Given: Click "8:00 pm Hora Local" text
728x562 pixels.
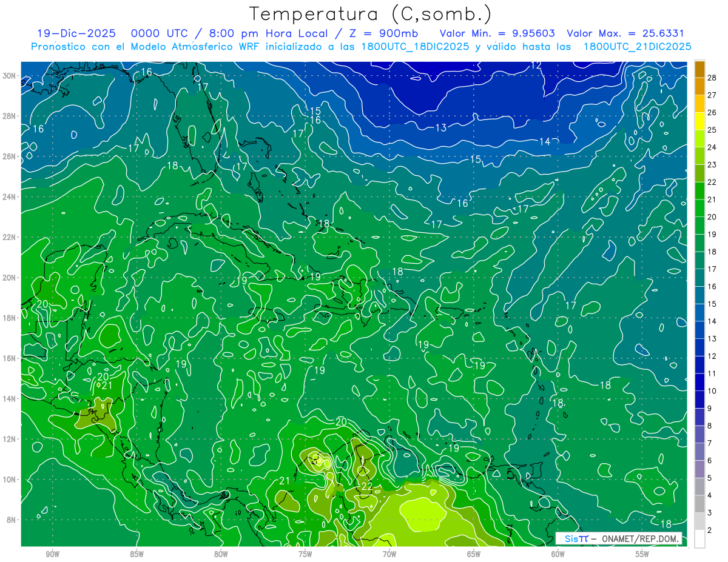Looking at the screenshot, I should pyautogui.click(x=270, y=34).
